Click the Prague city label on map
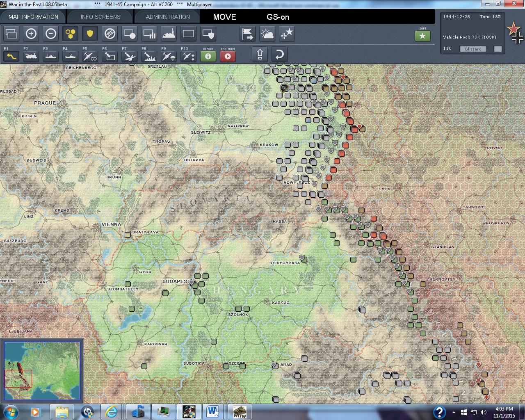 point(45,103)
